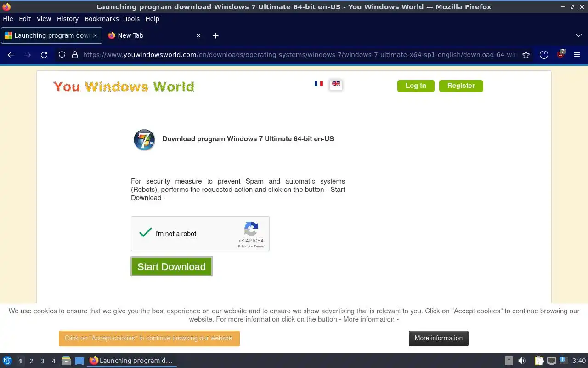Click the blue show desktop taskbar icon
Screen dimensions: 588x368
click(x=79, y=361)
